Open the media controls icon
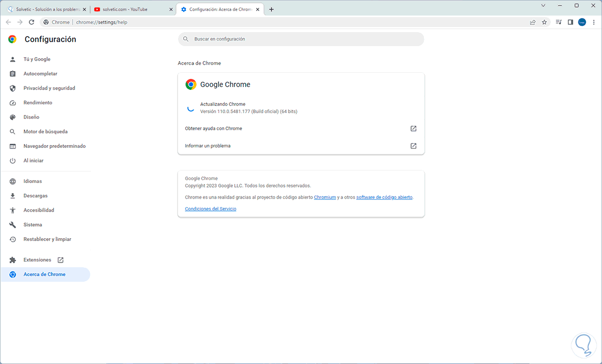Viewport: 602px width, 364px height. [559, 22]
